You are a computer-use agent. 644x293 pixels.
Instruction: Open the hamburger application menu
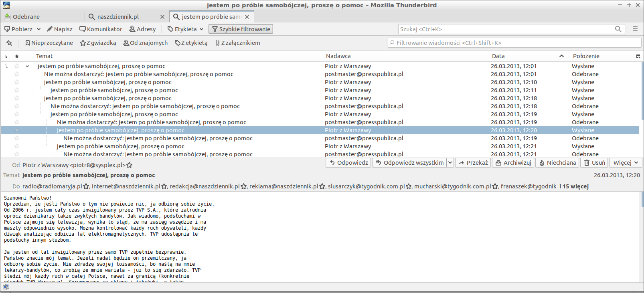[635, 29]
